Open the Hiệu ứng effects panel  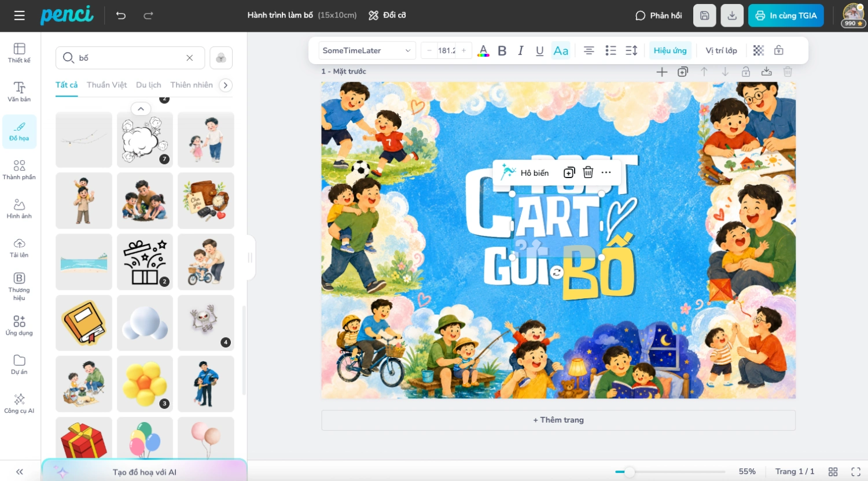pos(670,50)
